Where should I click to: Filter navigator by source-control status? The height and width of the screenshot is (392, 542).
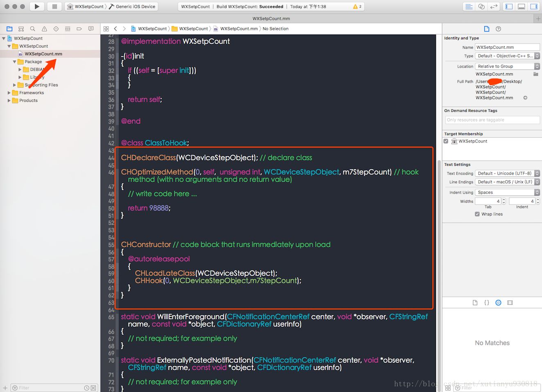93,388
